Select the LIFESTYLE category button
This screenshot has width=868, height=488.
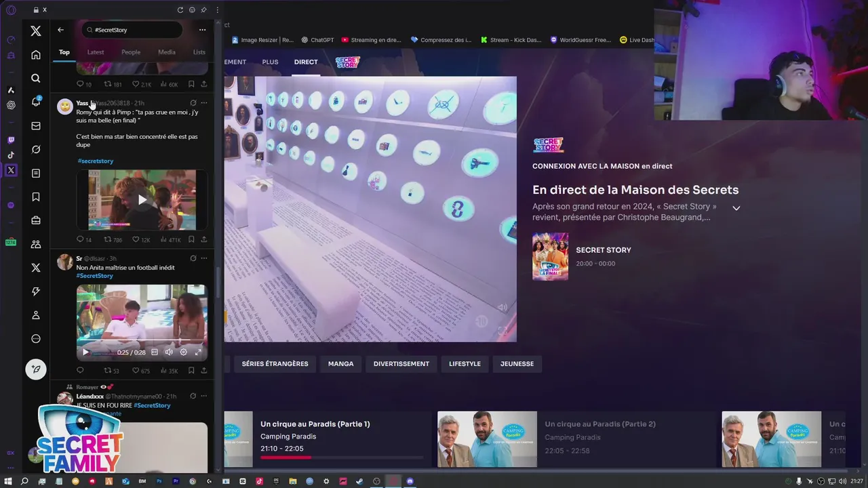465,364
